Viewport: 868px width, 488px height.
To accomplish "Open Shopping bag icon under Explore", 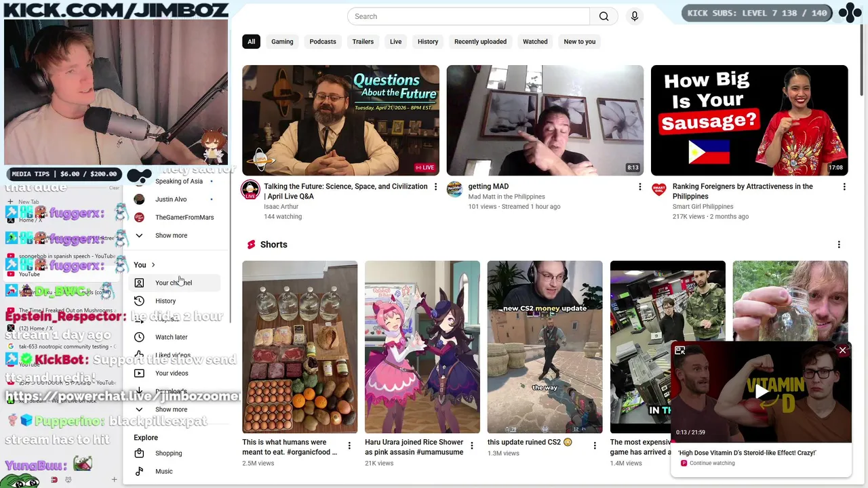I will click(x=139, y=453).
